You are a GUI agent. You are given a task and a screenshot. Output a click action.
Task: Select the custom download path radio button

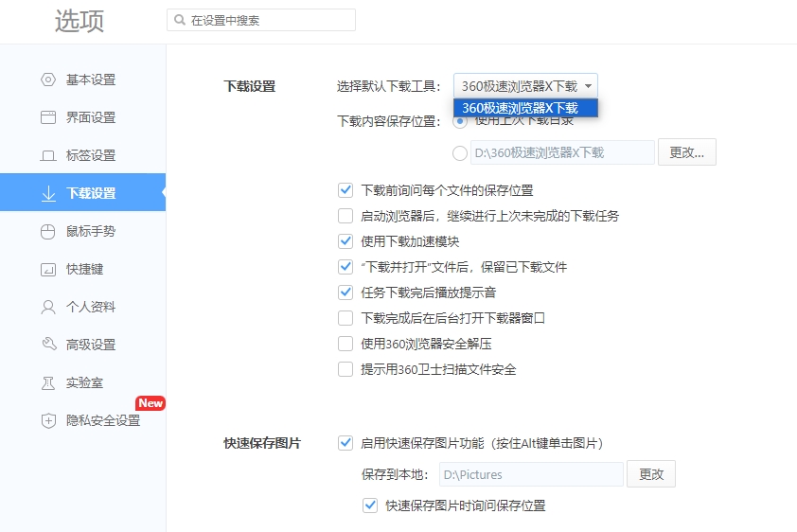click(x=460, y=153)
